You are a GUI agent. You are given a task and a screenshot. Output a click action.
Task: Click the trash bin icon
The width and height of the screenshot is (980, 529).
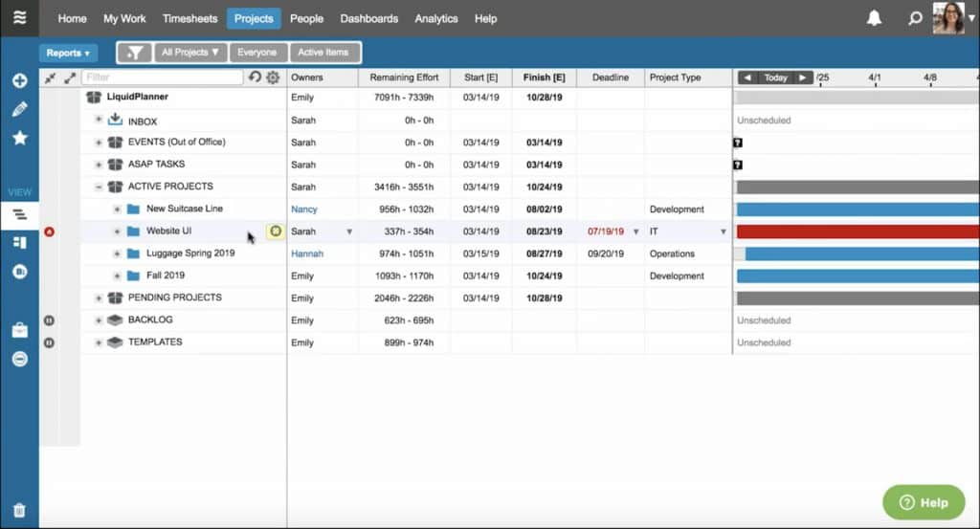pyautogui.click(x=19, y=510)
